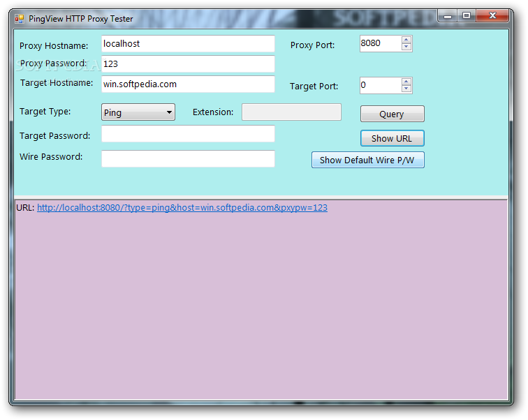Increment Target Port using the up arrow
Image resolution: width=528 pixels, height=420 pixels.
(x=406, y=82)
